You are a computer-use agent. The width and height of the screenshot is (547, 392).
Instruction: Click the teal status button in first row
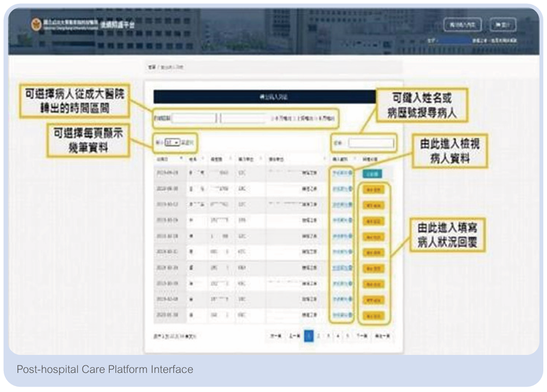coord(372,173)
